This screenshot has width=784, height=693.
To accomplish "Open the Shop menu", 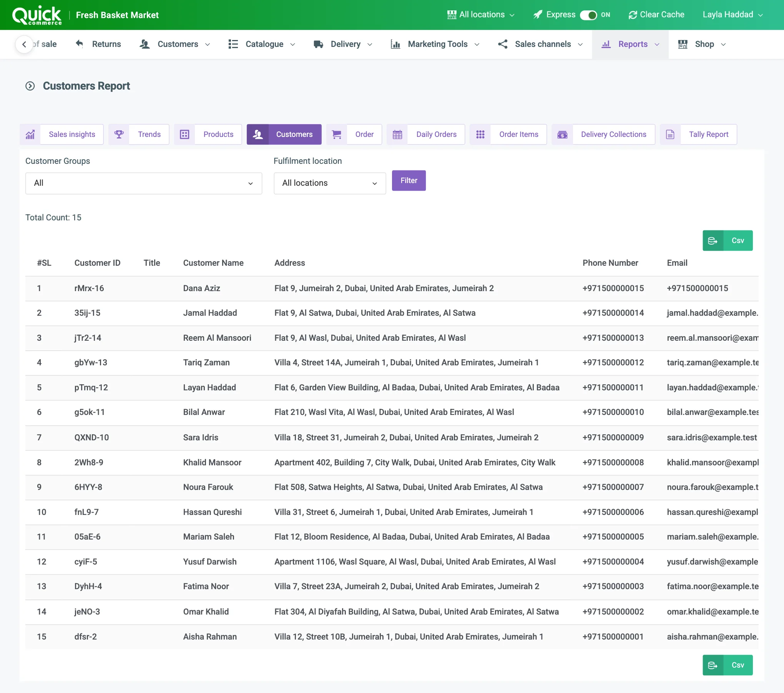I will point(702,44).
